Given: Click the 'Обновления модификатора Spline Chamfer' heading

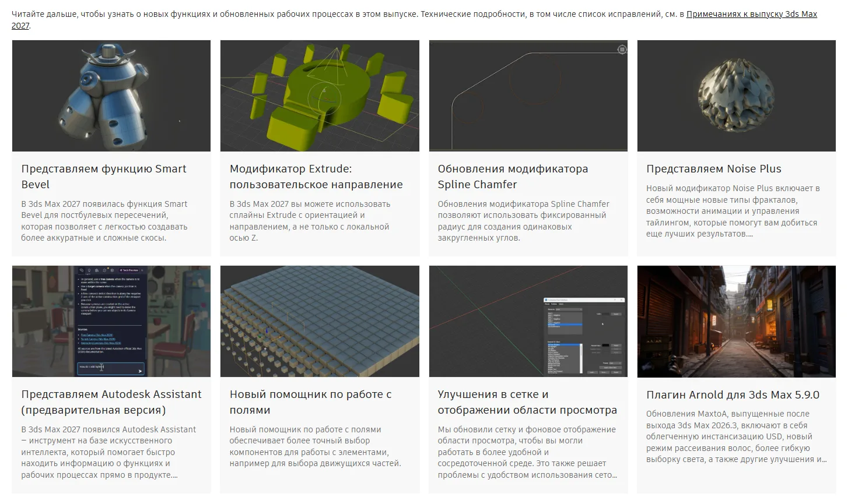Looking at the screenshot, I should [513, 177].
